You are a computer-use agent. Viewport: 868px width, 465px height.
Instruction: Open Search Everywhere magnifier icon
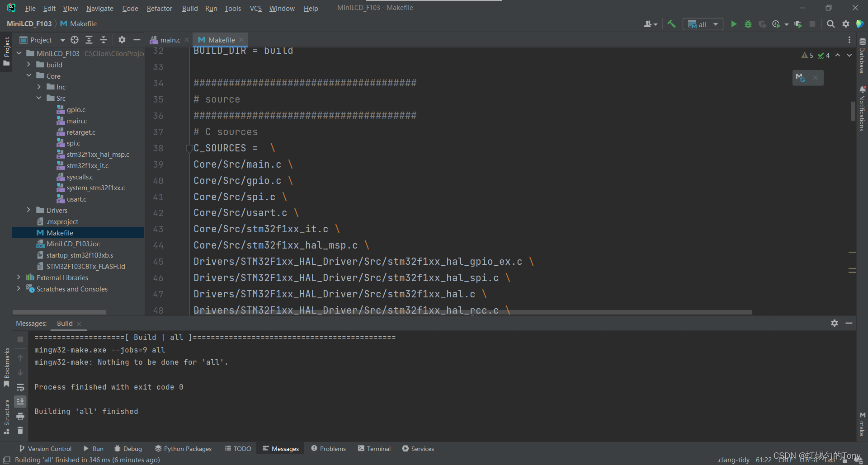[x=831, y=24]
